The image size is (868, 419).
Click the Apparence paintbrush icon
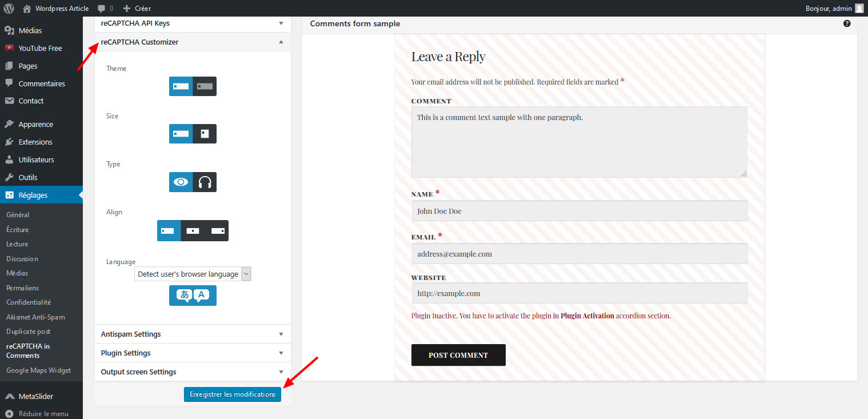click(x=9, y=124)
